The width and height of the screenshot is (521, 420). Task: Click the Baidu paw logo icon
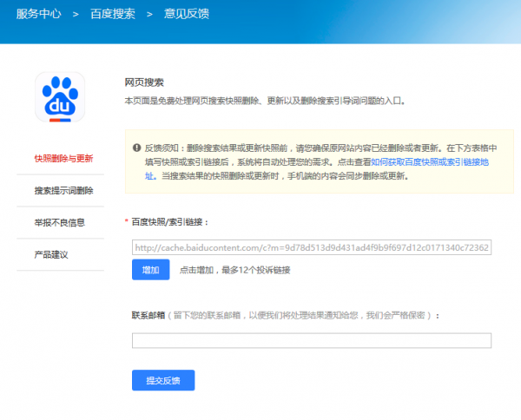coord(60,97)
